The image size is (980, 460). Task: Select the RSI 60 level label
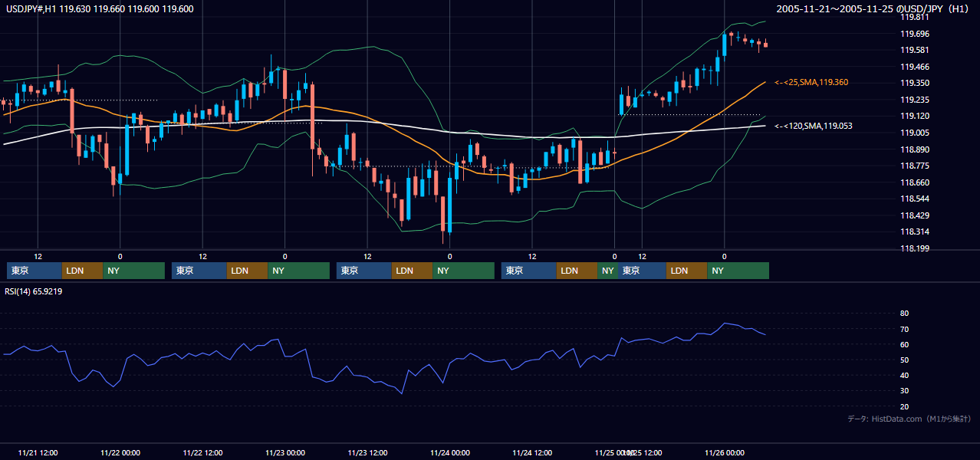pos(904,344)
